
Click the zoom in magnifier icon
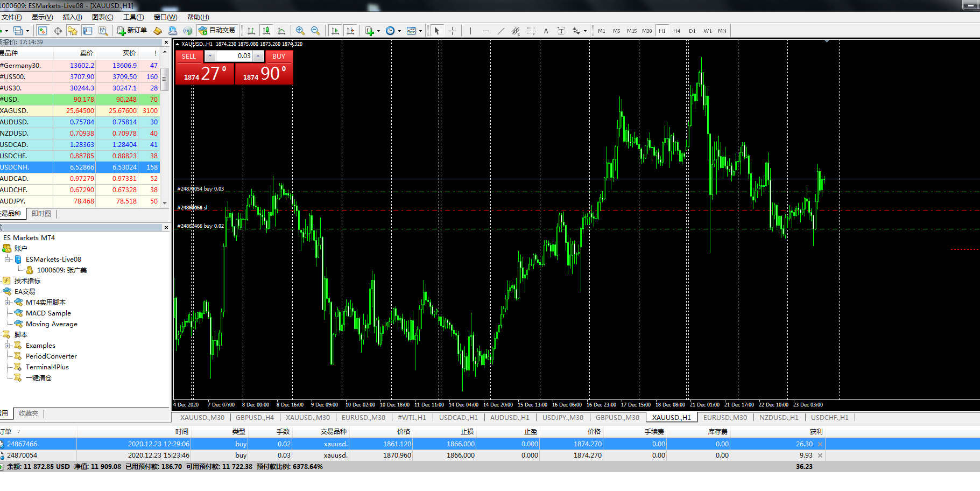click(300, 31)
